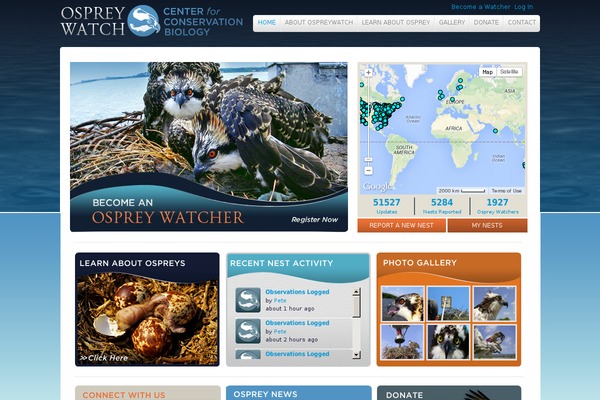The height and width of the screenshot is (400, 600).
Task: Open the Home menu item
Action: 267,23
